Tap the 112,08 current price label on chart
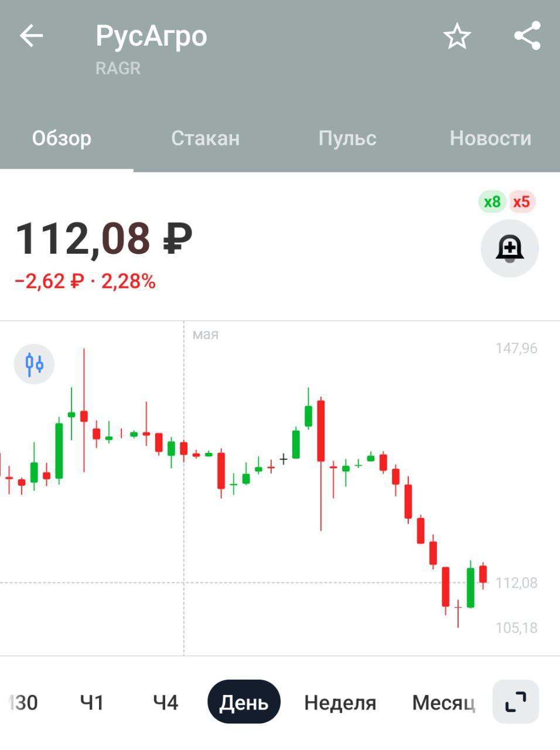This screenshot has width=560, height=750. (516, 582)
